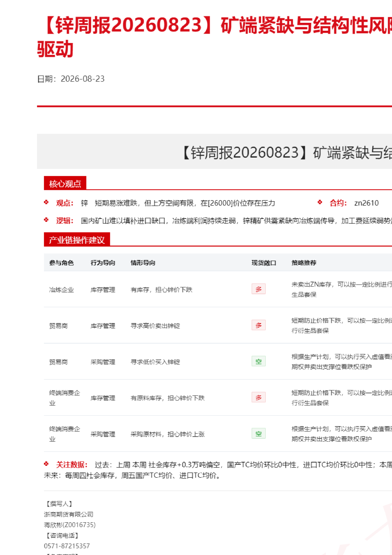Viewport: 392px width, 555px height.
Task: Click the red report title heading
Action: coord(214,37)
